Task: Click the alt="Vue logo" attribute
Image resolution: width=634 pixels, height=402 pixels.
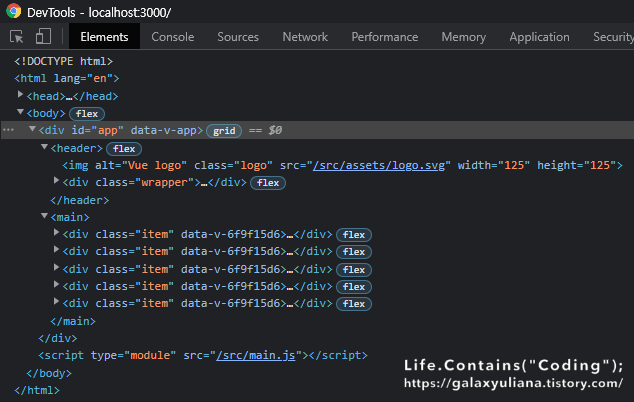Action: coord(141,165)
